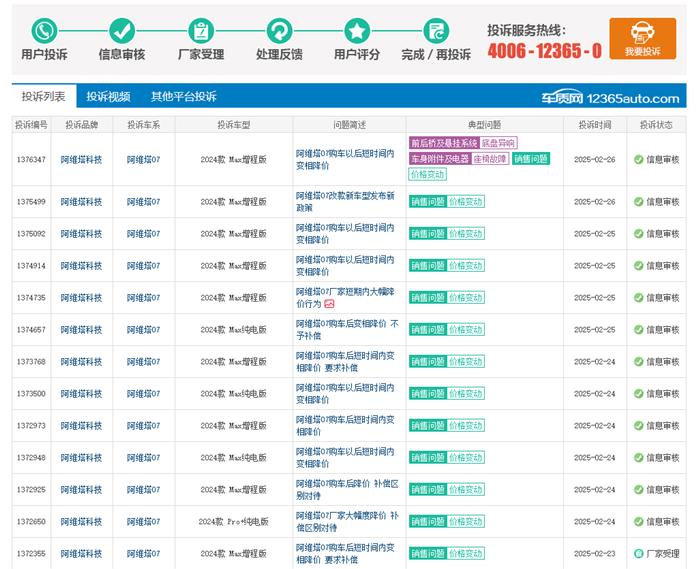
Task: Open description link for complaint 1374735
Action: [x=345, y=298]
